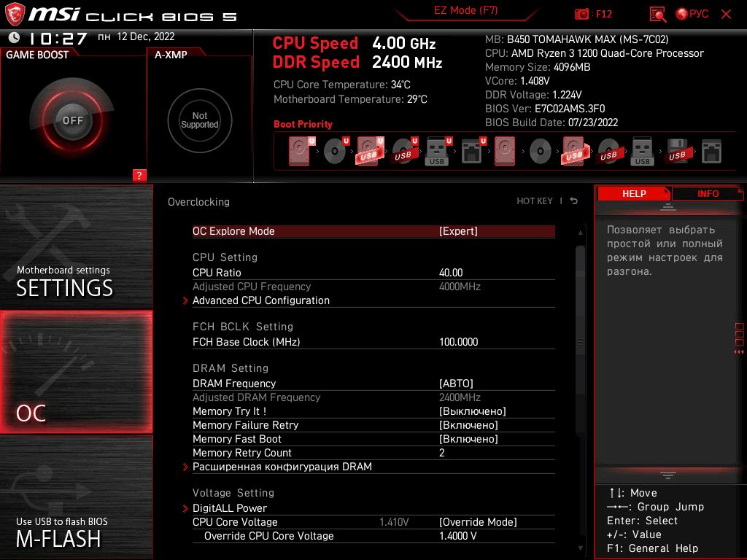The image size is (747, 560).
Task: Close the BIOS with the X button
Action: pos(726,15)
